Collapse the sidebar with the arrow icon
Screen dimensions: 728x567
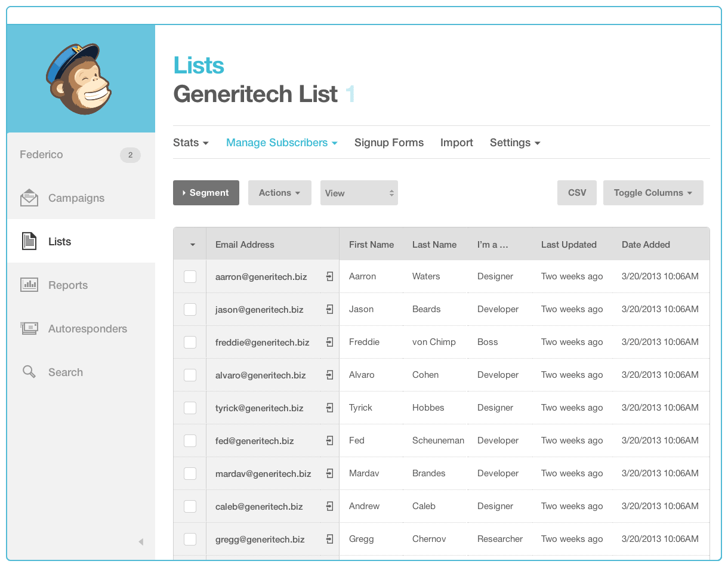tap(141, 542)
